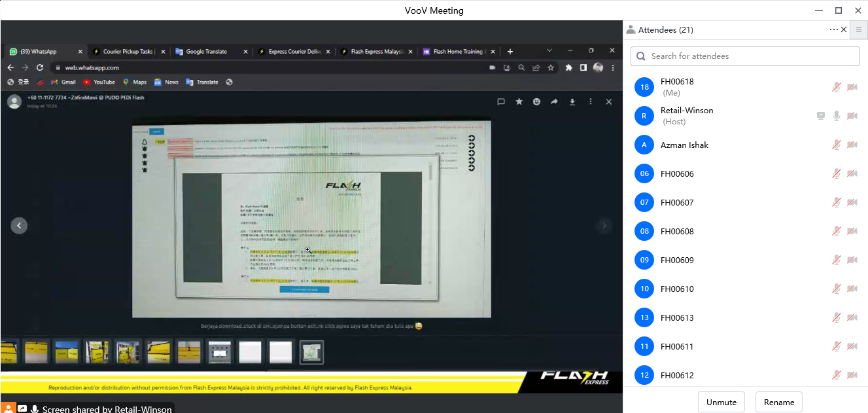Forward the image in WhatsApp viewer
Screen dimensions: 868x413
555,101
